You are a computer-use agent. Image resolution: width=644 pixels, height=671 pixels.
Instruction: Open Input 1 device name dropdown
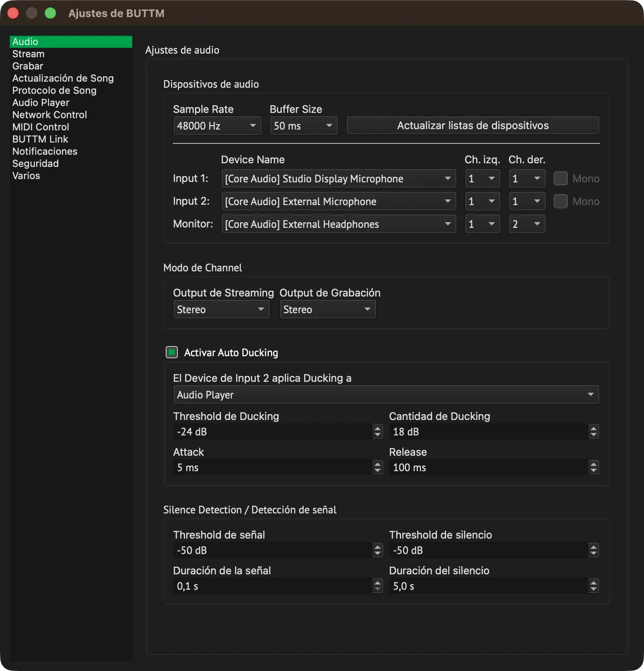coord(339,179)
